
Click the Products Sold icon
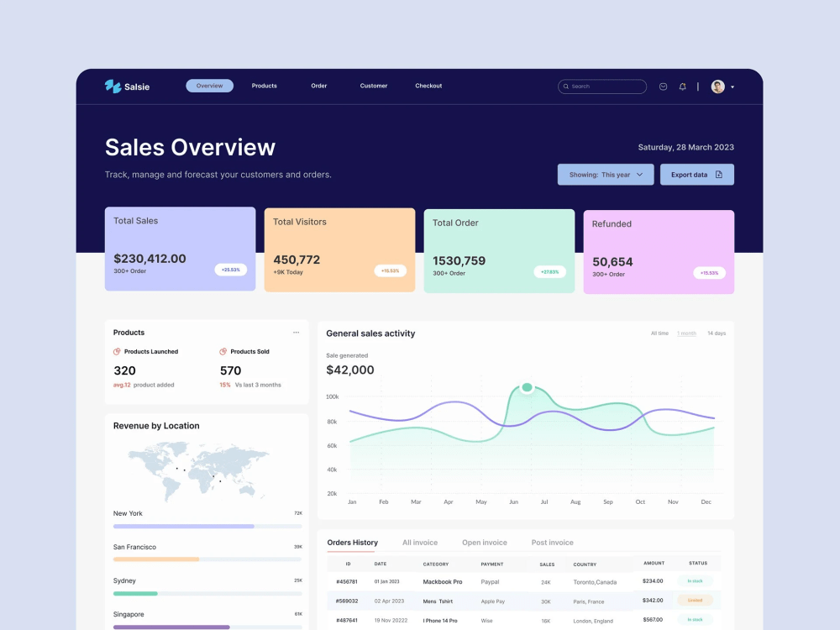223,351
